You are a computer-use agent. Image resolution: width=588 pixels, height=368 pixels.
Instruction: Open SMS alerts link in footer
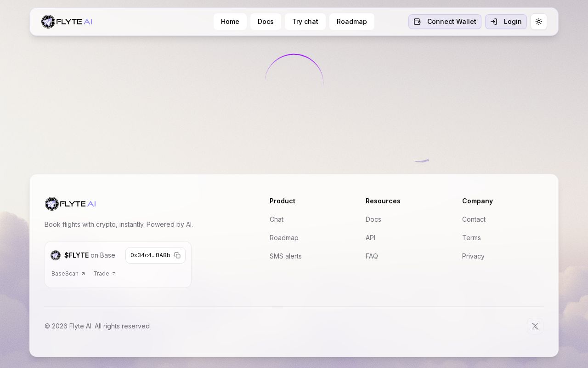[x=286, y=256]
